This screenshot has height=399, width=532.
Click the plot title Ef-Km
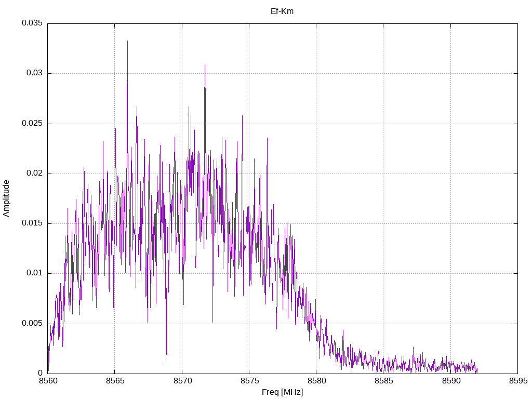[x=282, y=11]
